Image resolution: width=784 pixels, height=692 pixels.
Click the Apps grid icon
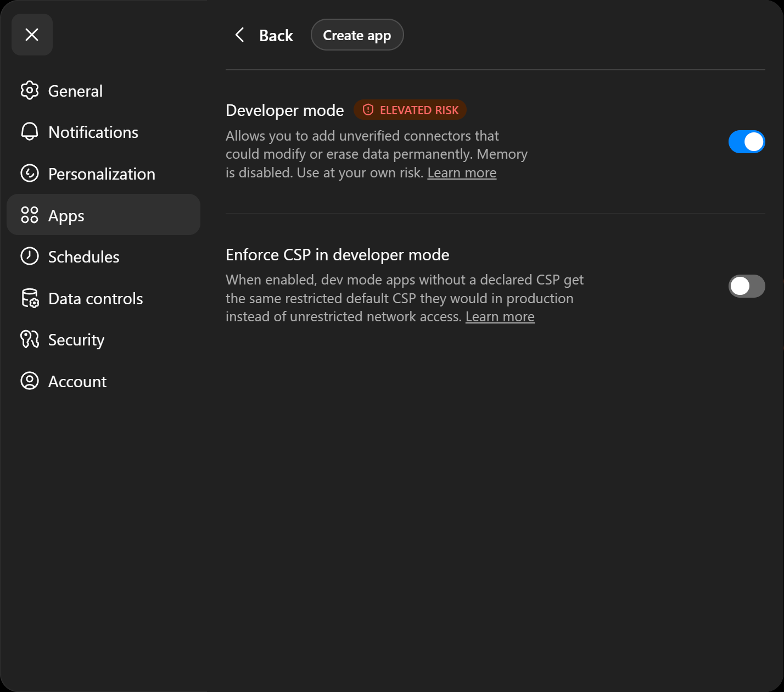30,215
